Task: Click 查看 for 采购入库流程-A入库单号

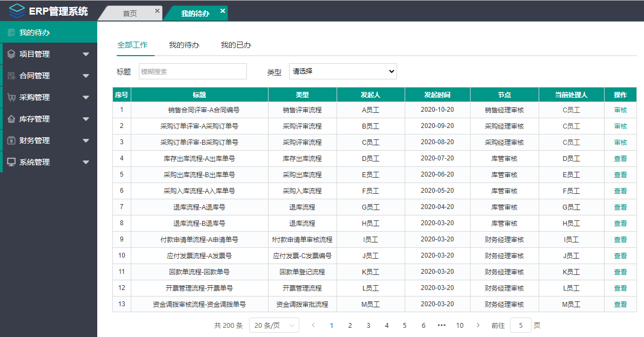Action: pos(620,191)
